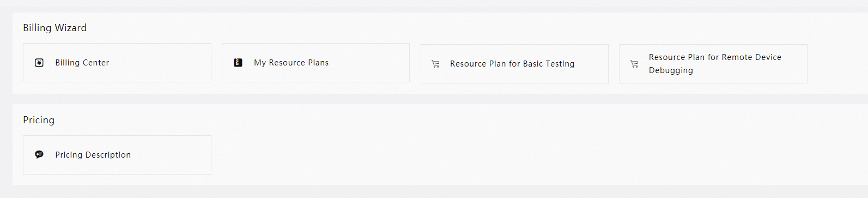Click the cart icon for Remote Device Debugging
This screenshot has width=868, height=198.
634,64
